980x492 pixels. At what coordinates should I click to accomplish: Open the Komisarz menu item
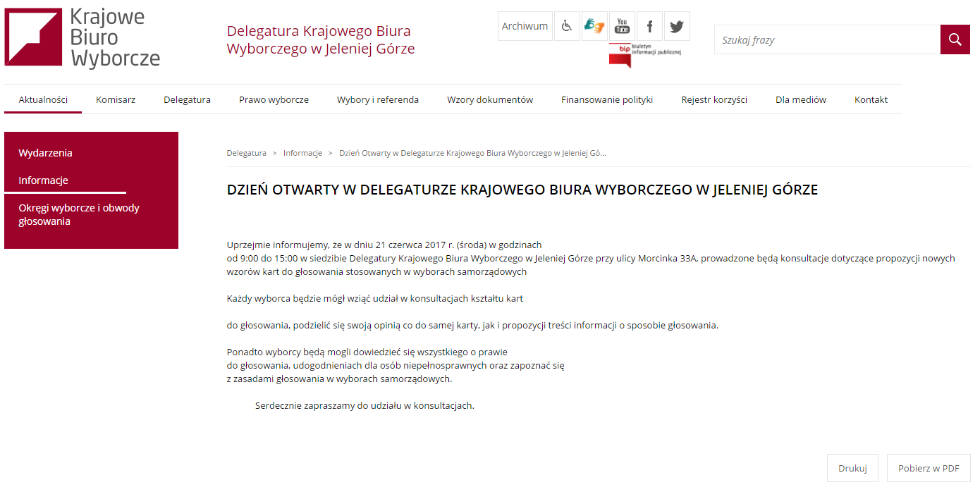[x=116, y=99]
